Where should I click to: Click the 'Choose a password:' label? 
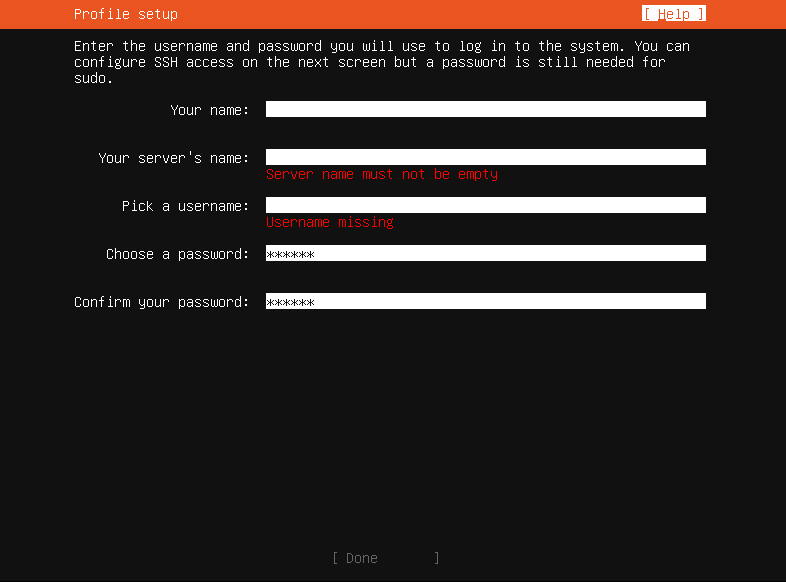pos(177,254)
